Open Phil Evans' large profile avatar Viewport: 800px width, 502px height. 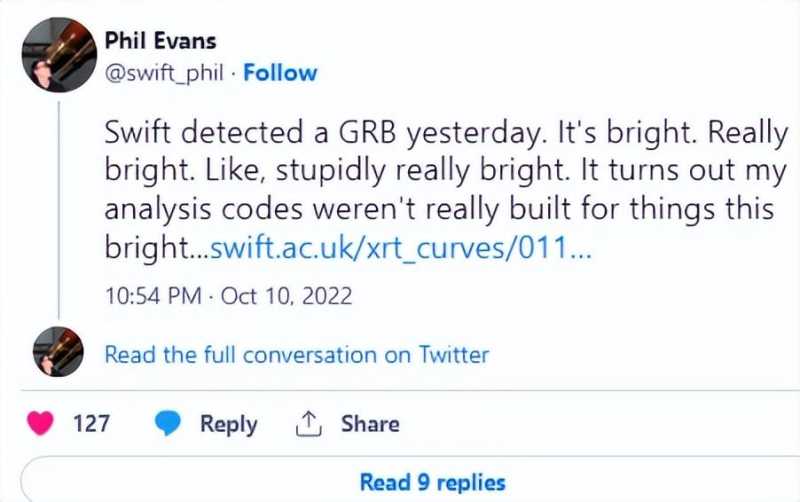(x=59, y=55)
